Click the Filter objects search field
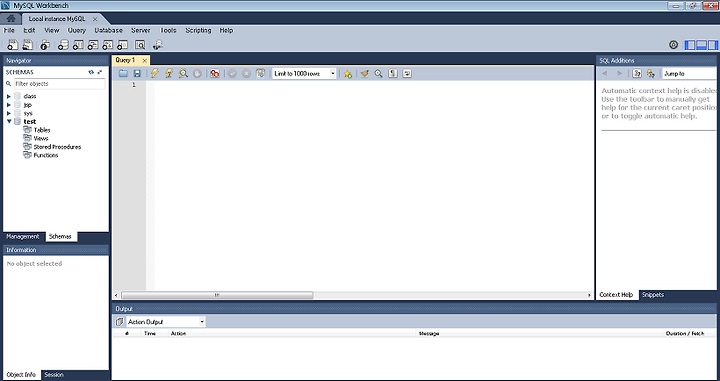 (59, 84)
